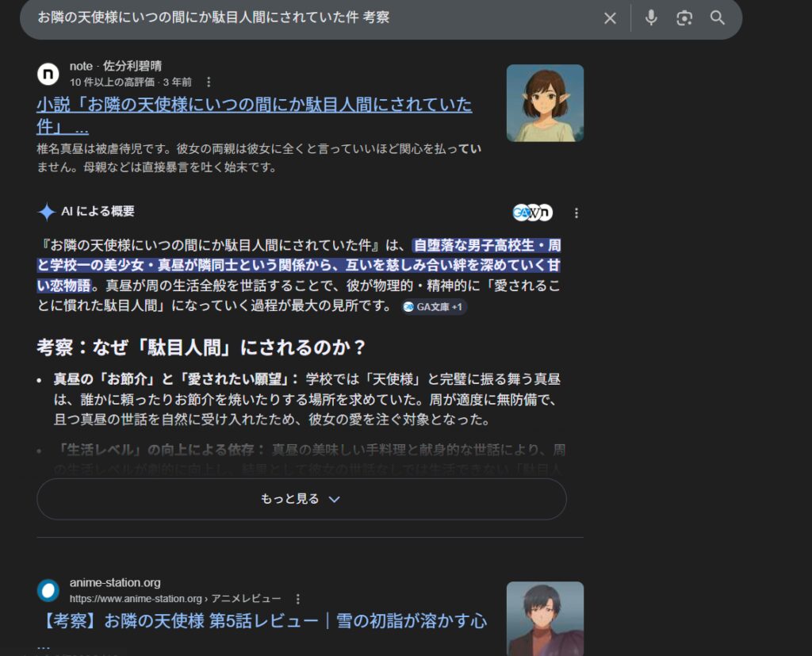The image size is (812, 656).
Task: Click the note circular logo icon
Action: point(48,74)
